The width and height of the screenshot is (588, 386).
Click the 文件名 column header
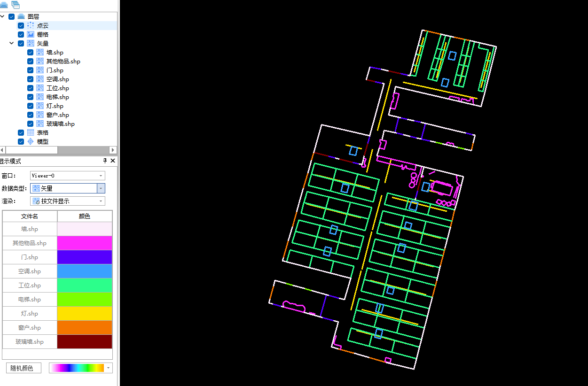(30, 216)
